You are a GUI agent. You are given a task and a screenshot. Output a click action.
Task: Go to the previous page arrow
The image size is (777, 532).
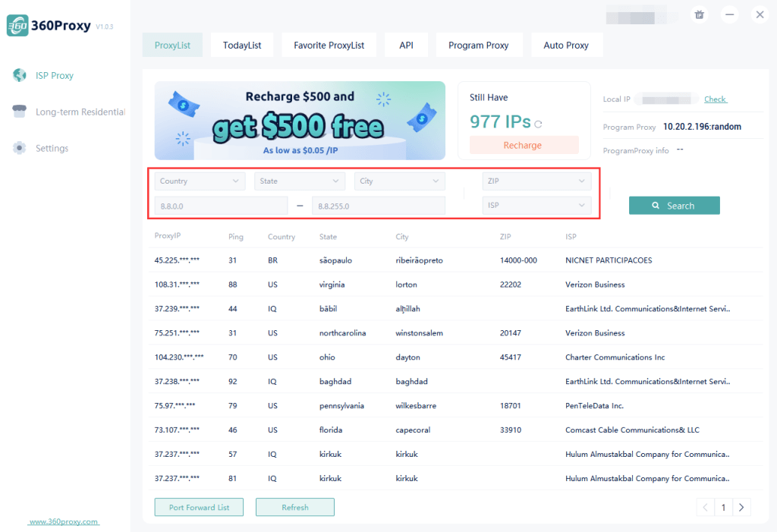pos(705,507)
